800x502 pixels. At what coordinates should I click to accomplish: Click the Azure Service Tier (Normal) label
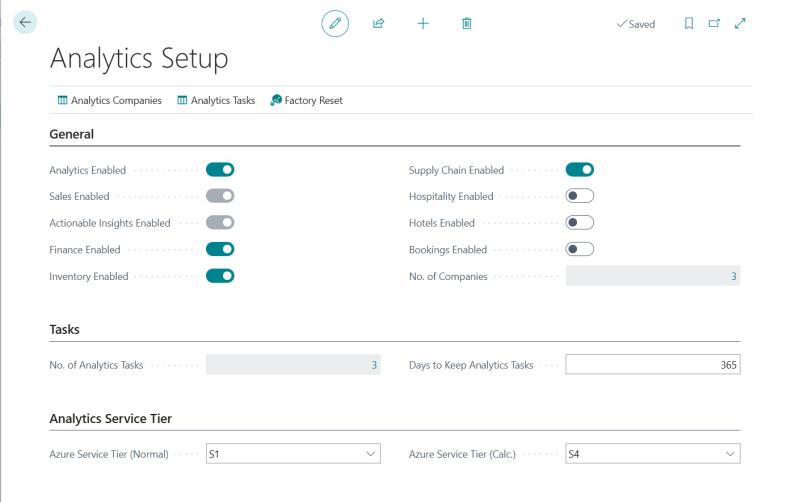click(109, 454)
